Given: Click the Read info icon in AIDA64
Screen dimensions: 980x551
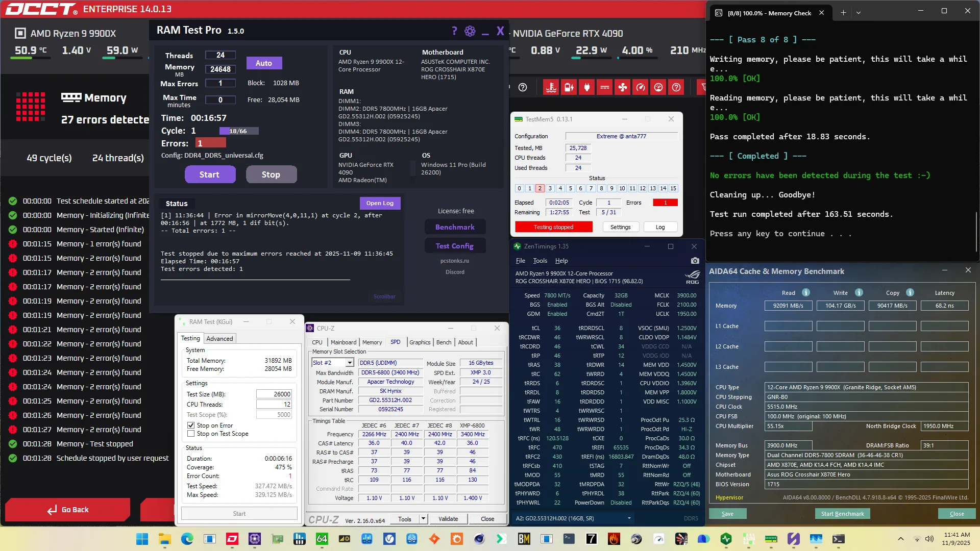Looking at the screenshot, I should [806, 292].
